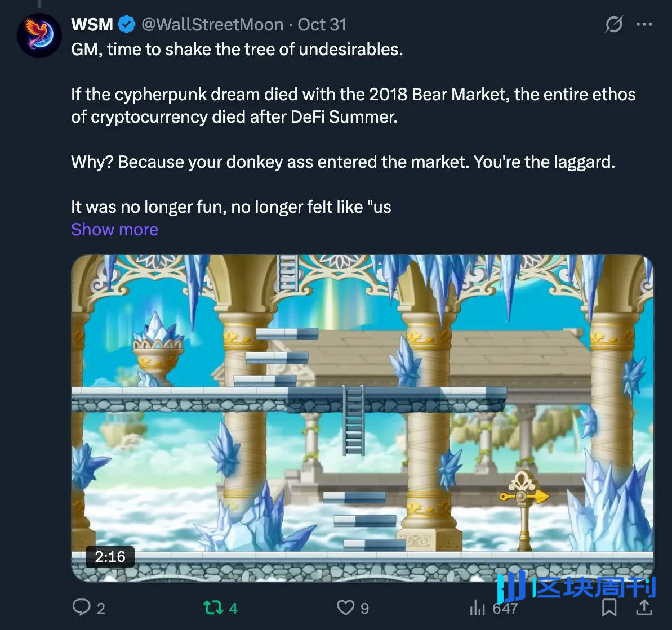Viewport: 672px width, 630px height.
Task: Click the like count number 9
Action: click(x=364, y=608)
